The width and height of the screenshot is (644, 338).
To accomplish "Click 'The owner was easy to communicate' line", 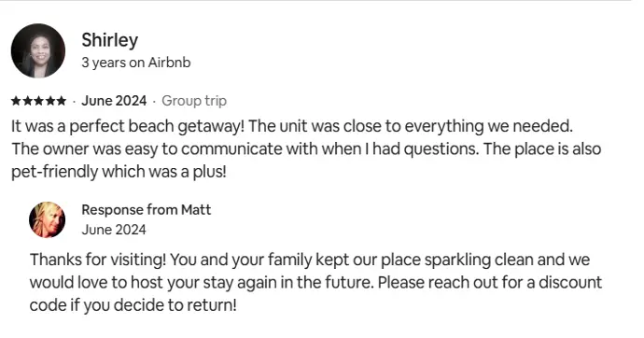I will tap(306, 148).
